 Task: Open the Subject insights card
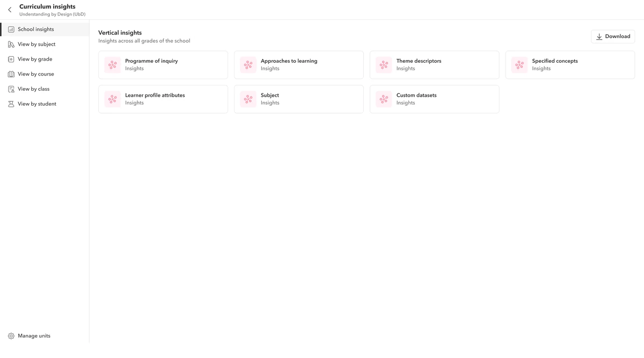coord(299,99)
